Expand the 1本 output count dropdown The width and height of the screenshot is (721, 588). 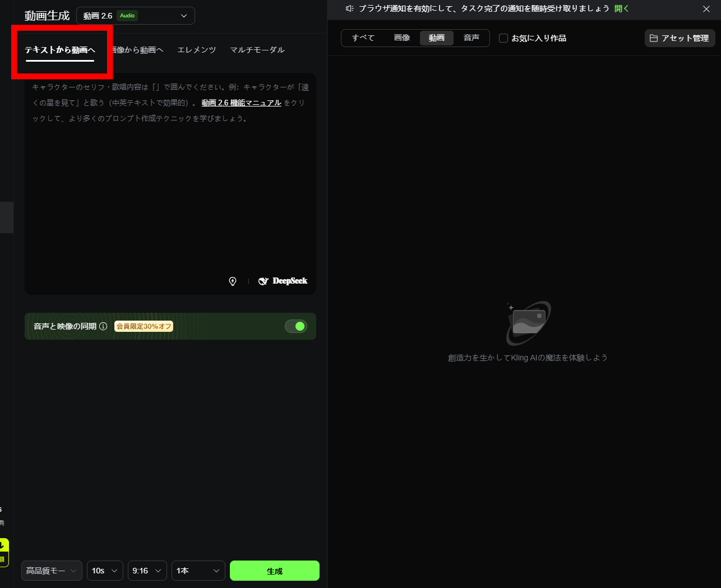click(198, 571)
